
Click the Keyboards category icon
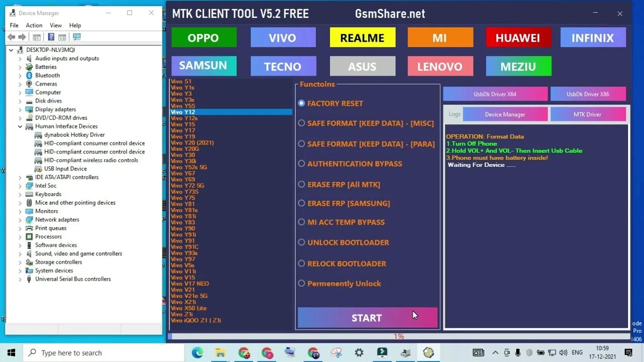tap(29, 194)
